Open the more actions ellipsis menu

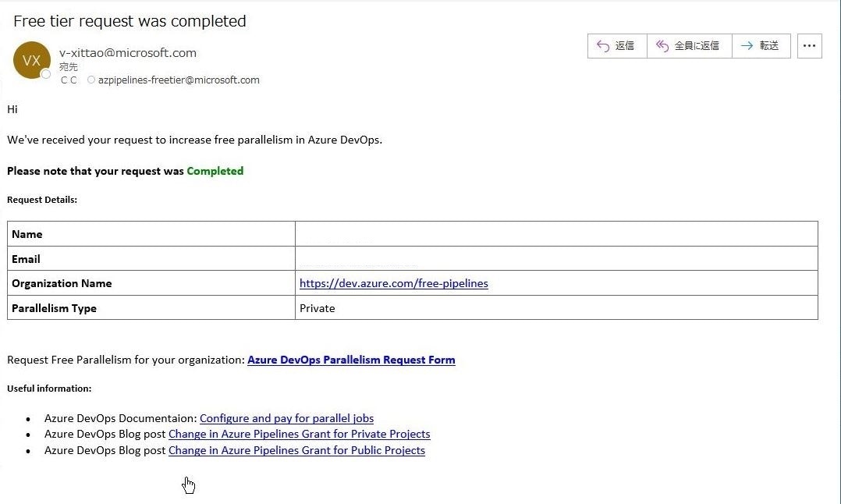(809, 46)
